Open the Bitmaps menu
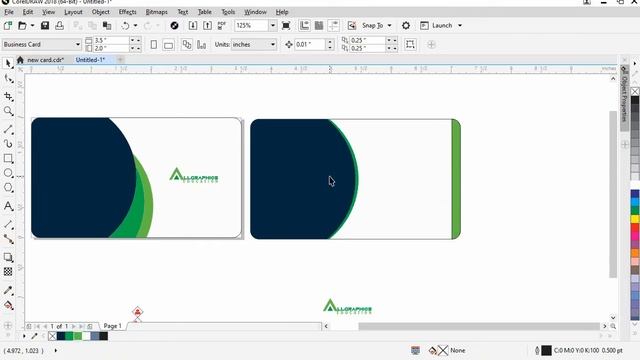 (x=157, y=12)
